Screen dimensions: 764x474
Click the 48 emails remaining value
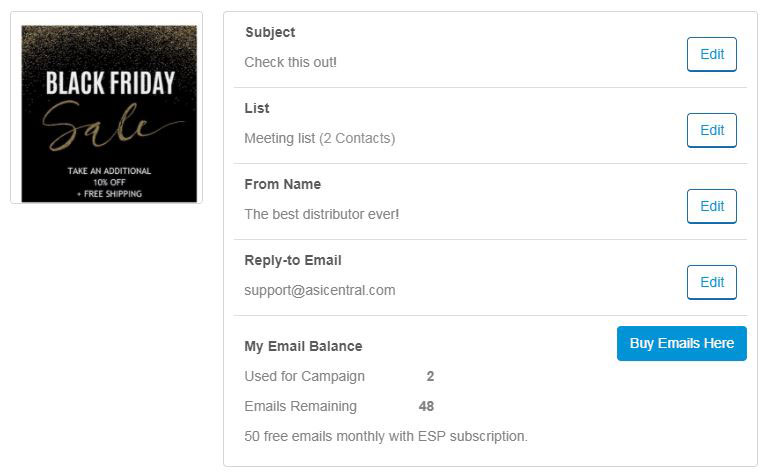(426, 406)
